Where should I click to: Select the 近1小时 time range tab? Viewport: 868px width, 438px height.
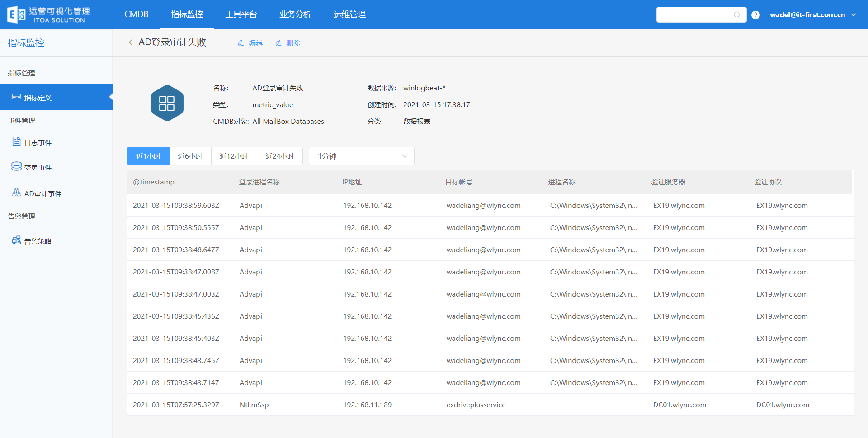(x=148, y=156)
